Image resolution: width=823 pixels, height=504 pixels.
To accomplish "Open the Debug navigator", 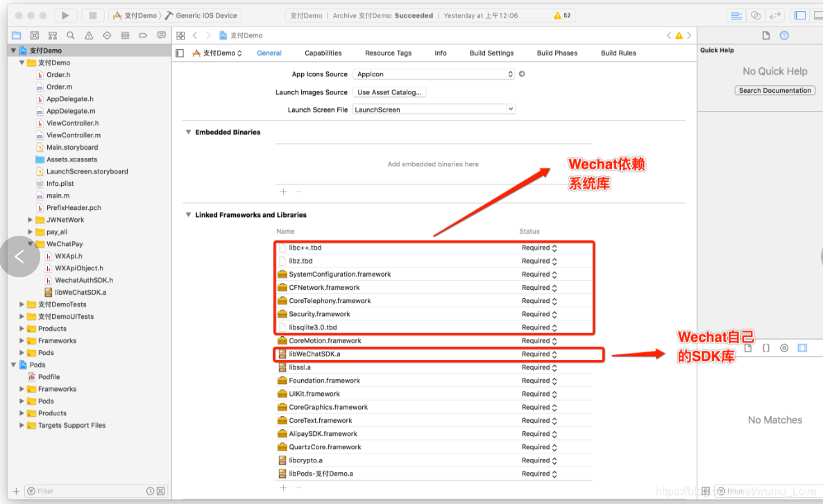I will tap(125, 35).
